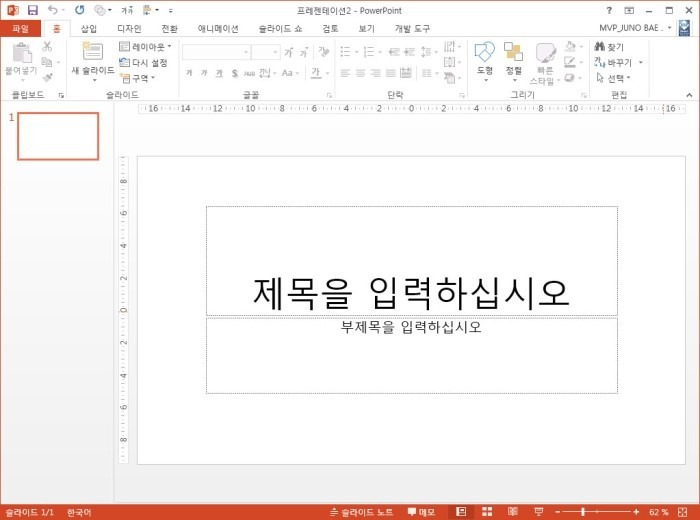
Task: Open Comments (메모) pane from status bar
Action: [x=421, y=512]
